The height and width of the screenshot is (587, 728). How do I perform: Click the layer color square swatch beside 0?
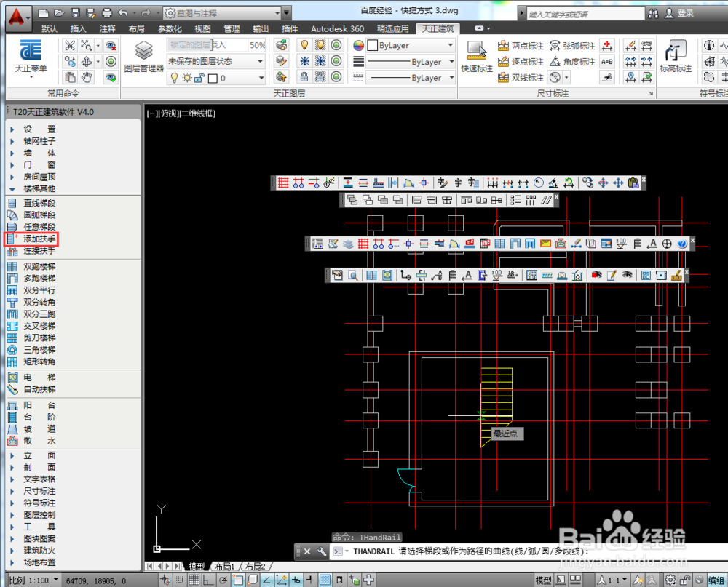pyautogui.click(x=213, y=79)
